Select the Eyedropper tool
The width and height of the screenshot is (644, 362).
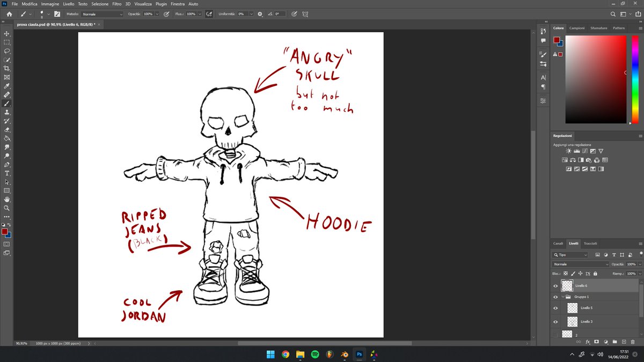point(7,86)
